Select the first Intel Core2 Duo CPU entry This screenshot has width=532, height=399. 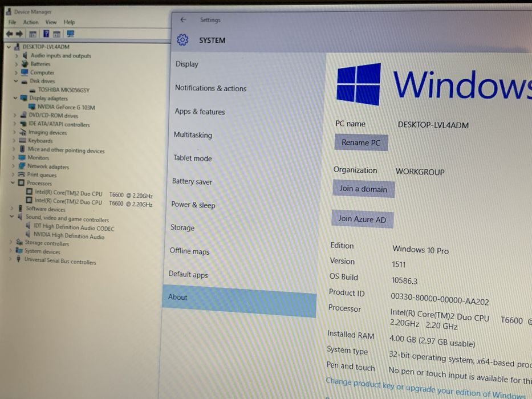pos(94,194)
